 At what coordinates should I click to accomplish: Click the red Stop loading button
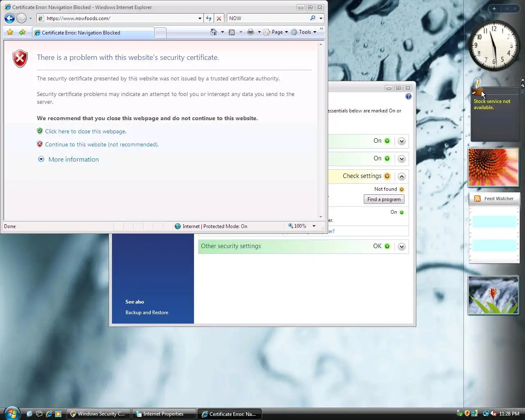click(219, 18)
